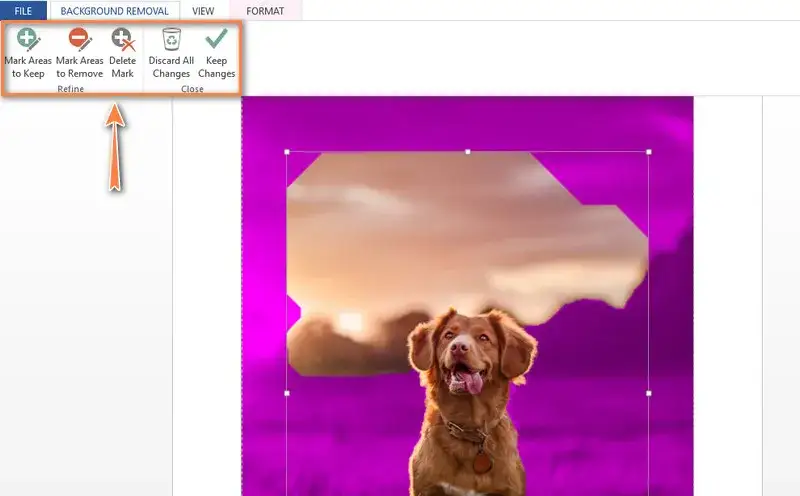Click the top-left selection handle
Screen dimensions: 800x496
287,152
